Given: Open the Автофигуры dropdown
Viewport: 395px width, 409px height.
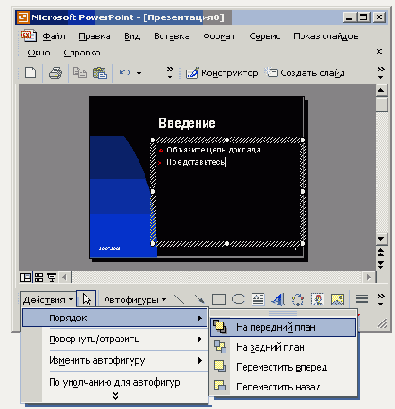Looking at the screenshot, I should [x=135, y=300].
